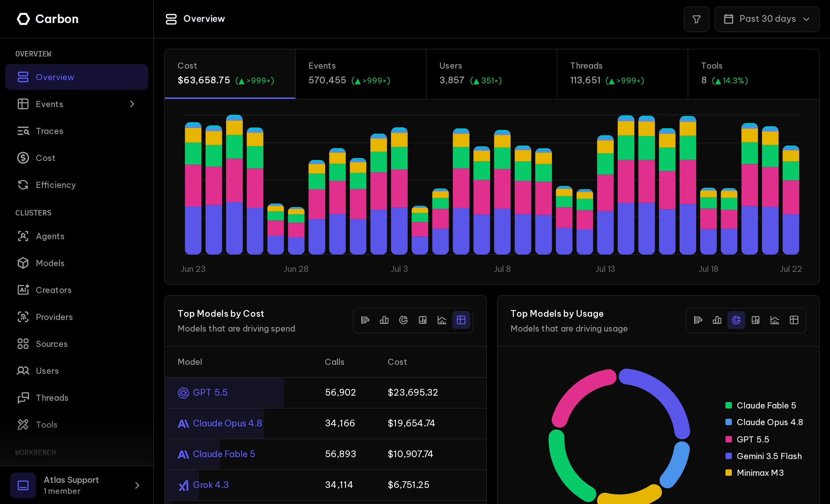The height and width of the screenshot is (504, 830).
Task: Click the Creators AI sparkle icon
Action: coord(23,290)
